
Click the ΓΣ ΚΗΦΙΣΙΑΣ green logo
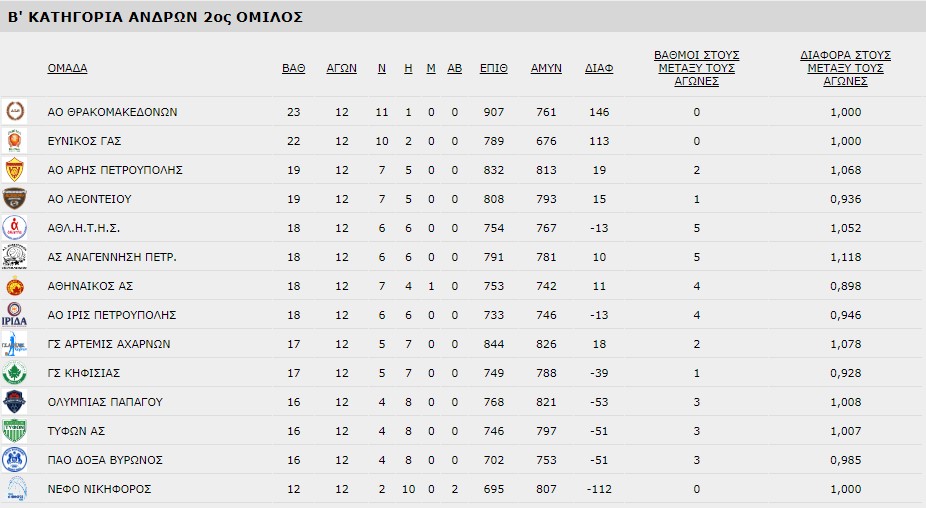[x=16, y=373]
